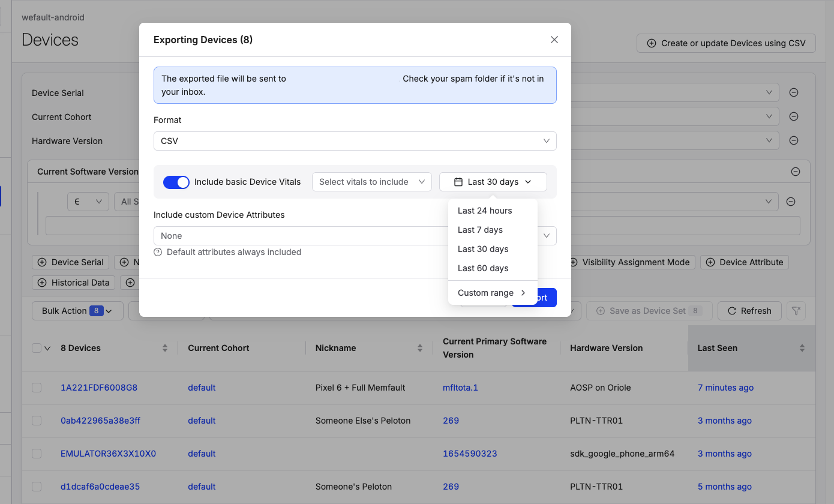Sort by Nickname column arrows
This screenshot has width=834, height=504.
tap(420, 348)
